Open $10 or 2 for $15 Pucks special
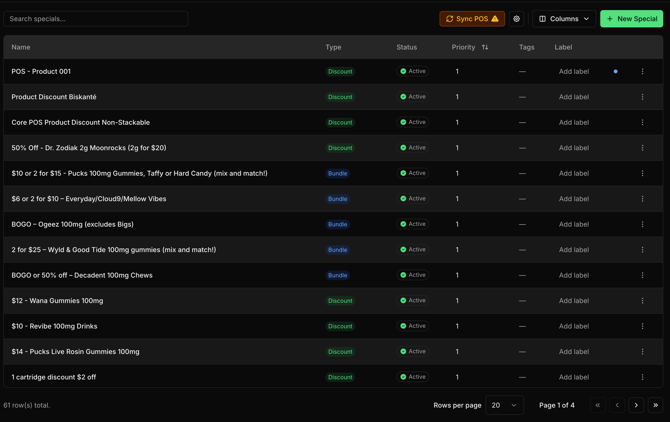 139,173
